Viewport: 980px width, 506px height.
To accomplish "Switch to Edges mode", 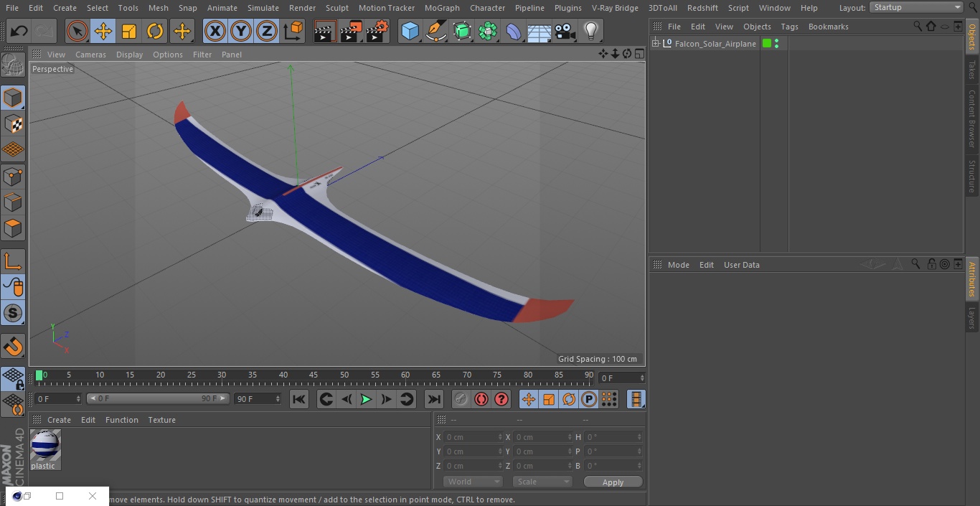I will click(13, 202).
